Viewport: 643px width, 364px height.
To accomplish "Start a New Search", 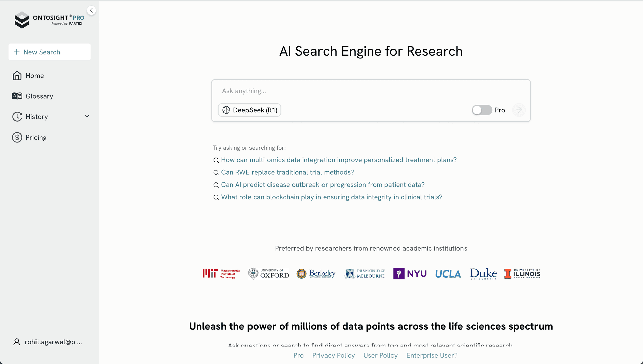I will 49,52.
